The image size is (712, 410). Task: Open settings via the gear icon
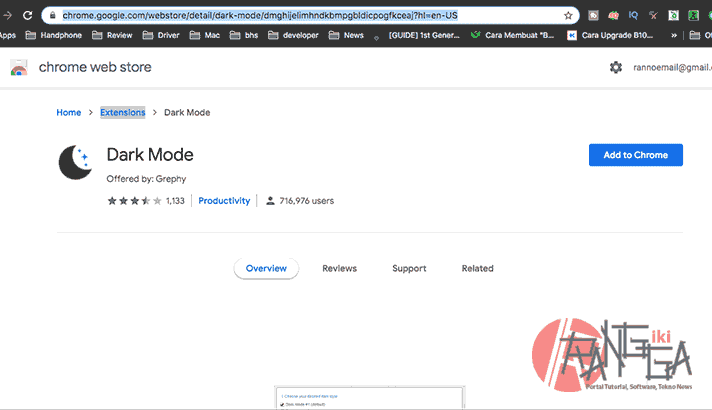pos(616,68)
